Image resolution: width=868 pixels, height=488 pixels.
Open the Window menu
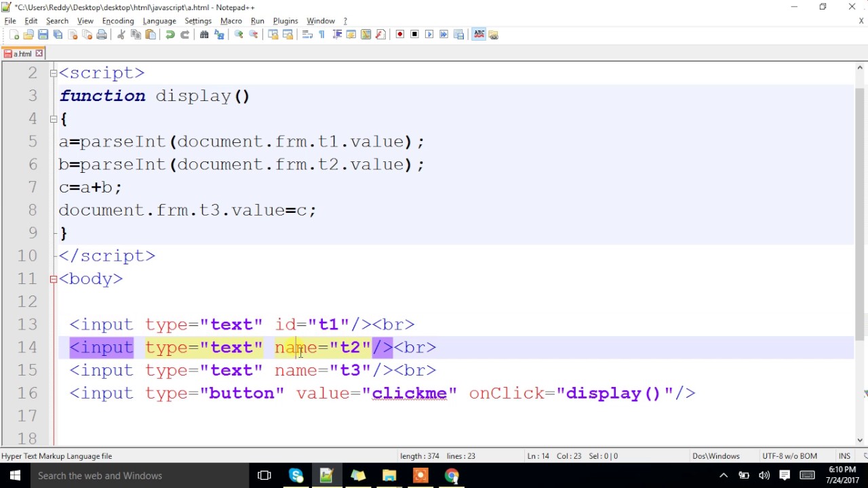pos(321,21)
